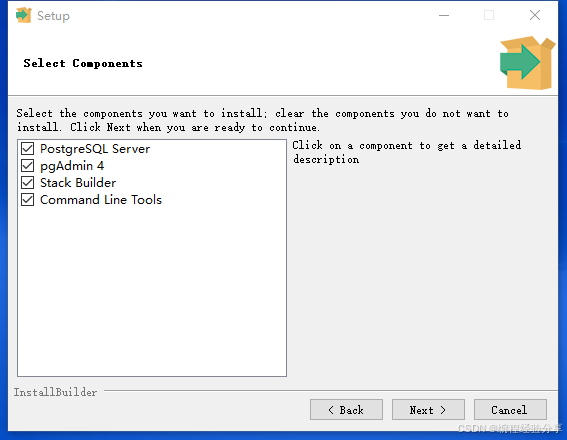
Task: Select the PostgreSQL Server label for details
Action: [95, 149]
